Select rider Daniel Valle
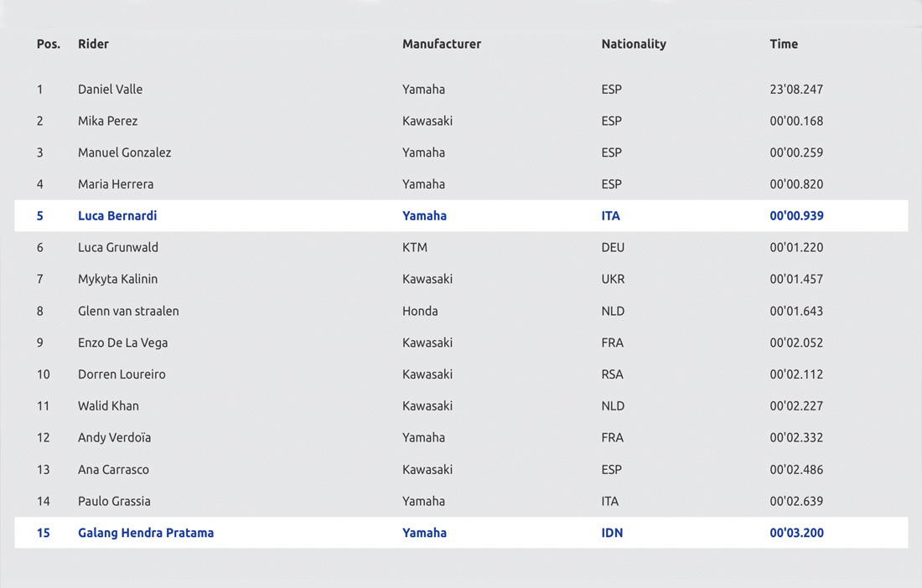The image size is (922, 588). point(110,90)
